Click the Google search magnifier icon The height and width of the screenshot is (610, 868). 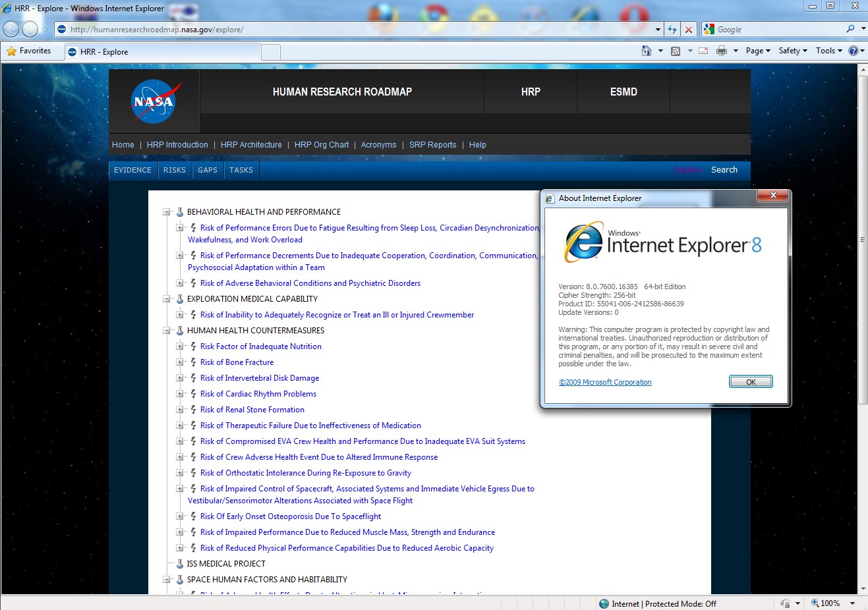850,29
